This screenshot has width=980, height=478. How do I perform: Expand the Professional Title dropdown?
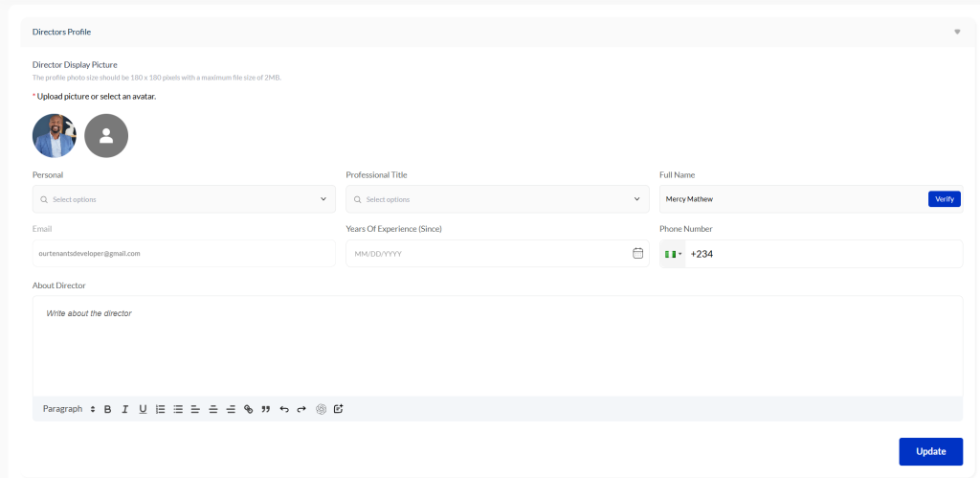[497, 199]
